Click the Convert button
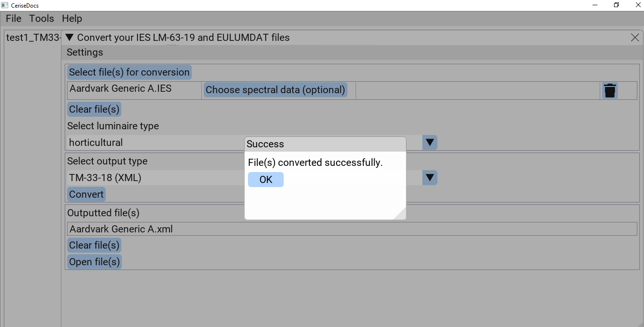Image resolution: width=644 pixels, height=327 pixels. point(86,194)
